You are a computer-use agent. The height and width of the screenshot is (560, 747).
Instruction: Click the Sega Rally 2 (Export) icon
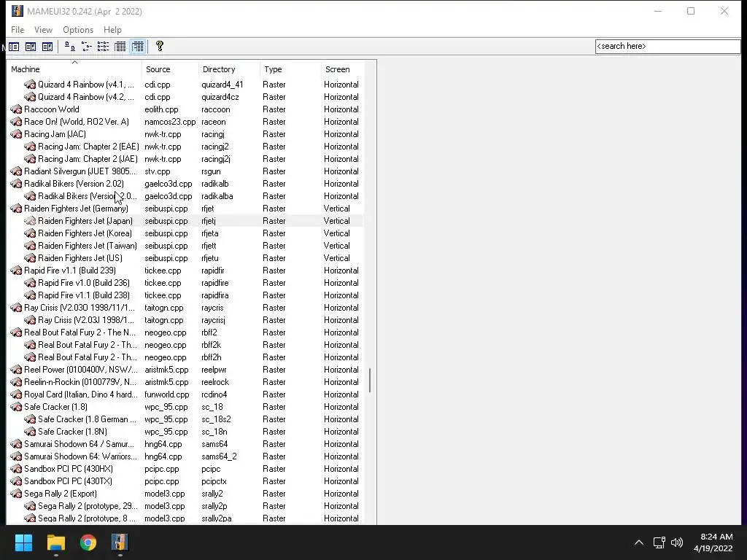coord(16,494)
